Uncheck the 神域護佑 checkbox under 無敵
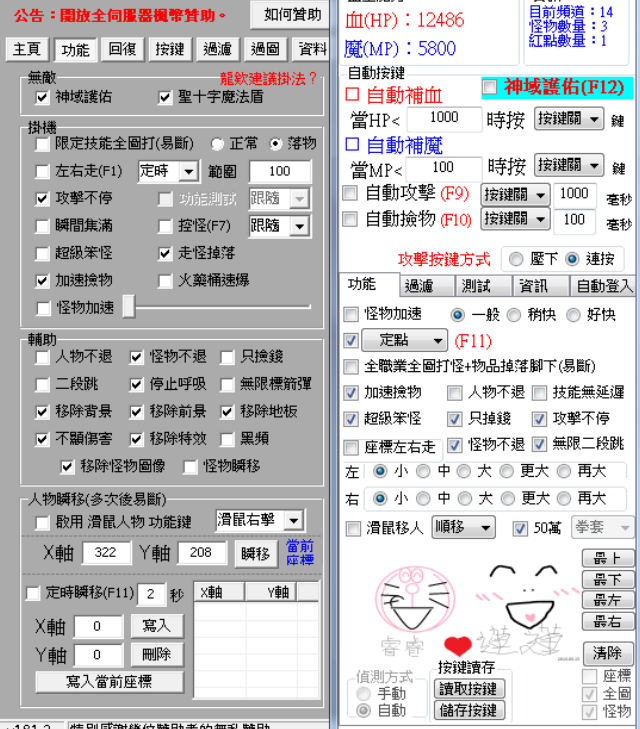Image resolution: width=640 pixels, height=729 pixels. point(42,97)
